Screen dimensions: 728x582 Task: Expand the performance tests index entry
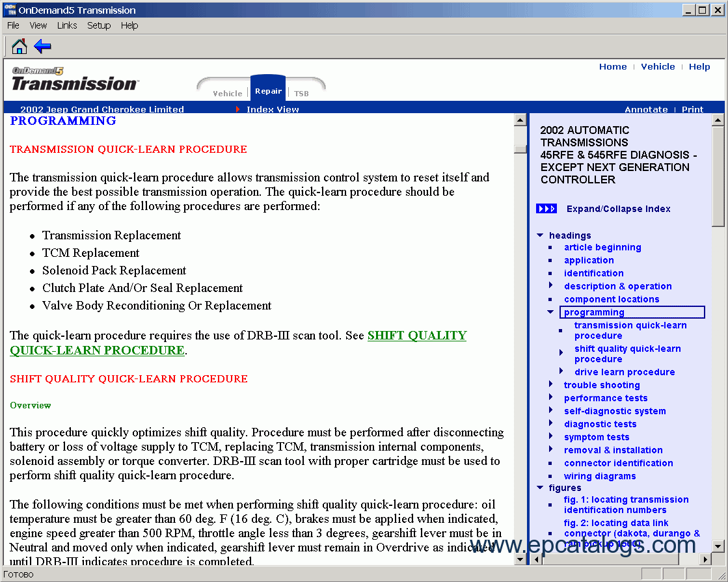point(550,397)
